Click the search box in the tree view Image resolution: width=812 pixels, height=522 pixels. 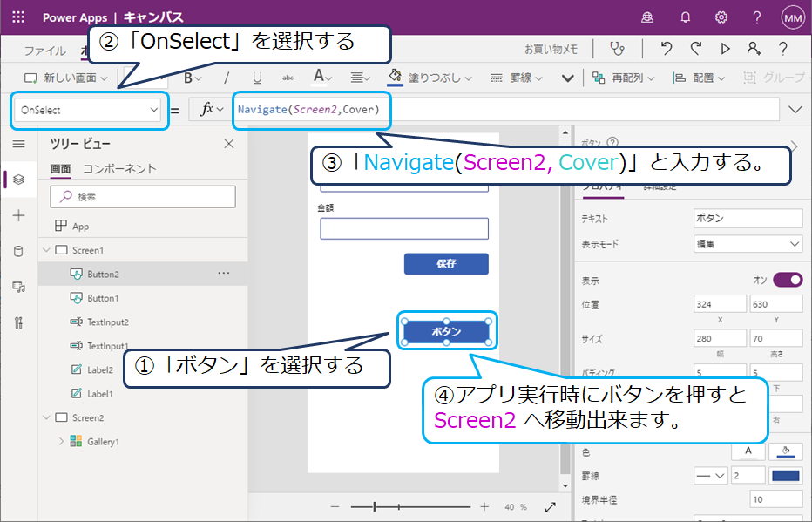142,196
